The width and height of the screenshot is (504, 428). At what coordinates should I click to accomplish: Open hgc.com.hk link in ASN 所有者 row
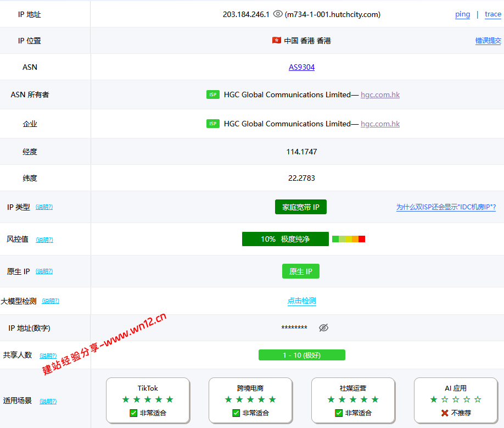click(x=380, y=95)
